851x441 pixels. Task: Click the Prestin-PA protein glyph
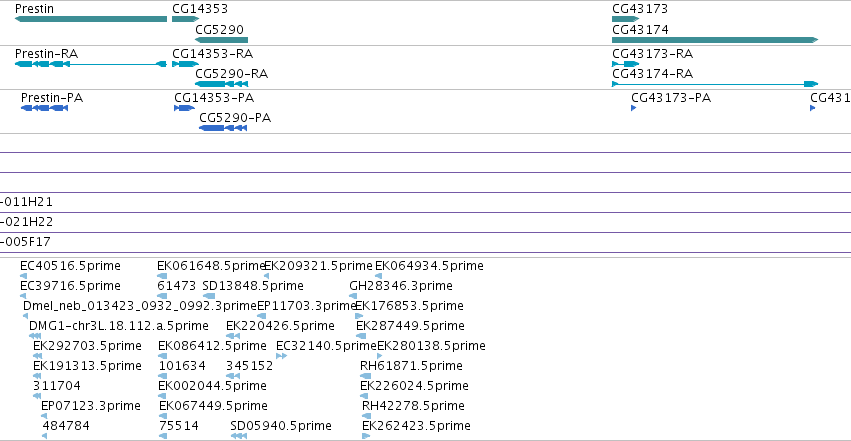point(45,108)
